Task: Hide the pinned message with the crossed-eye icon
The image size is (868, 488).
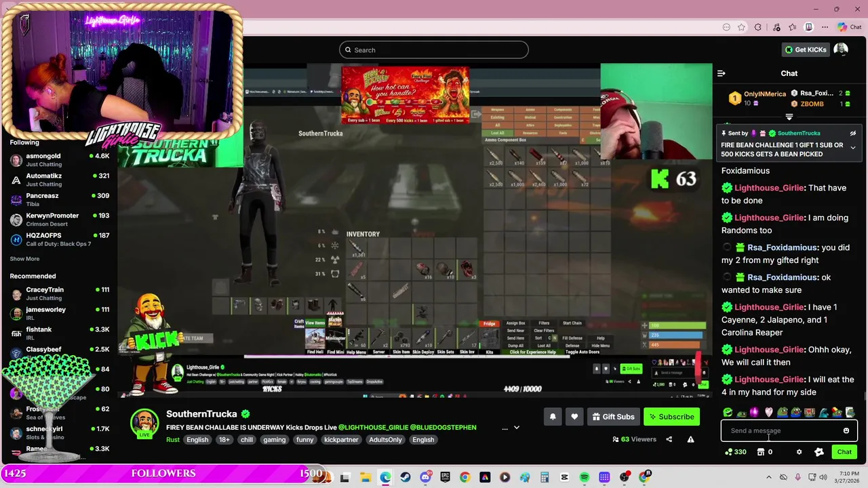Action: tap(853, 134)
